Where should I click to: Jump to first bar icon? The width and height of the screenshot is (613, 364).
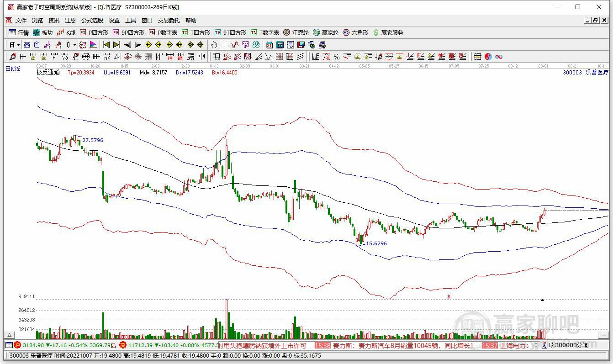tap(106, 45)
